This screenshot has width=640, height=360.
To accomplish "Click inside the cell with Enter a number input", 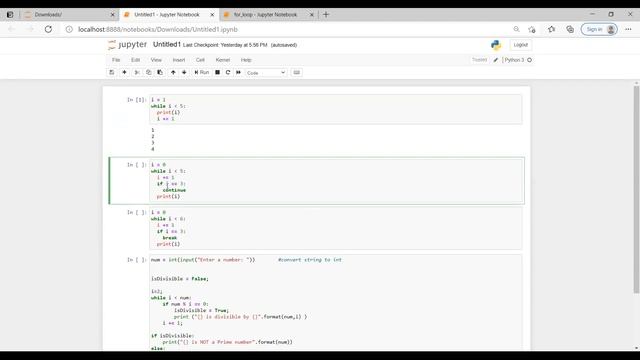I will [x=336, y=302].
